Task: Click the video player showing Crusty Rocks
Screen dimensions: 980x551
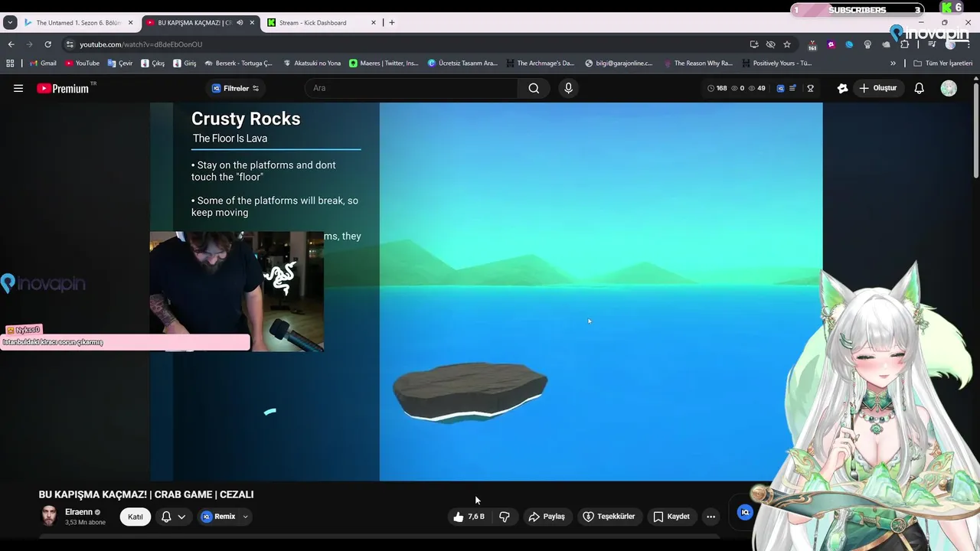Action: tap(486, 292)
